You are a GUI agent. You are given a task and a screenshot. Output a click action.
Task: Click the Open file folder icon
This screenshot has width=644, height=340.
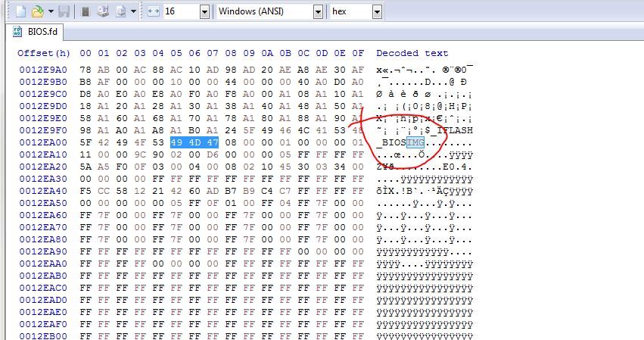(37, 11)
